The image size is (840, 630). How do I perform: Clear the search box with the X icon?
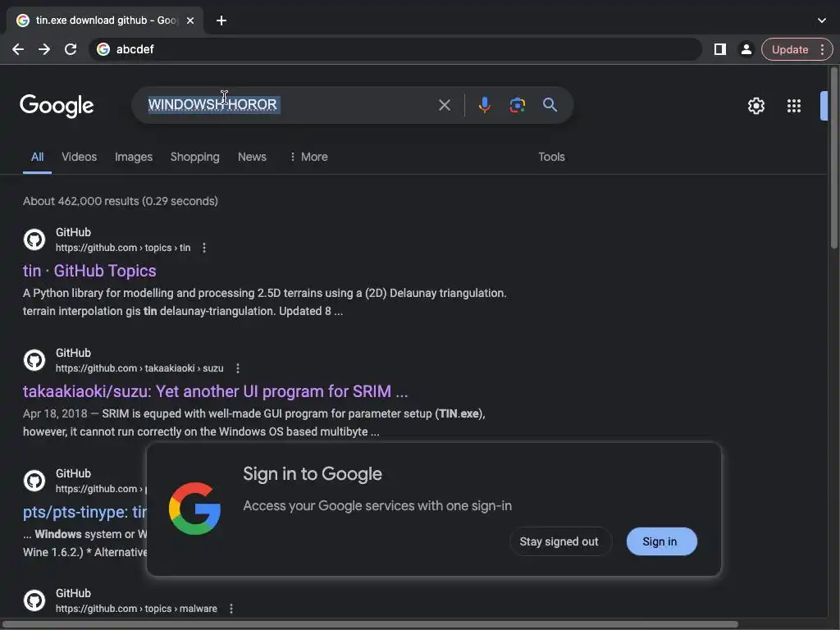[x=444, y=105]
